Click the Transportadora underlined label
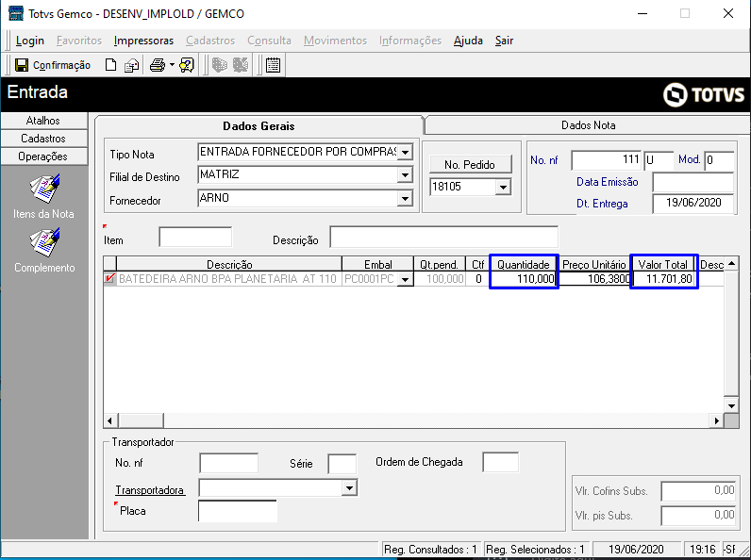The width and height of the screenshot is (751, 560). (149, 490)
